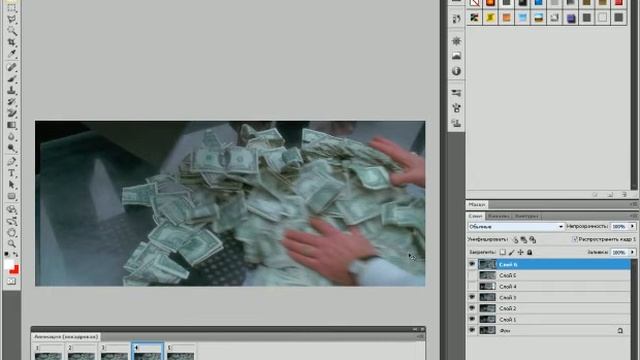Select the Healing Brush tool

pyautogui.click(x=12, y=67)
